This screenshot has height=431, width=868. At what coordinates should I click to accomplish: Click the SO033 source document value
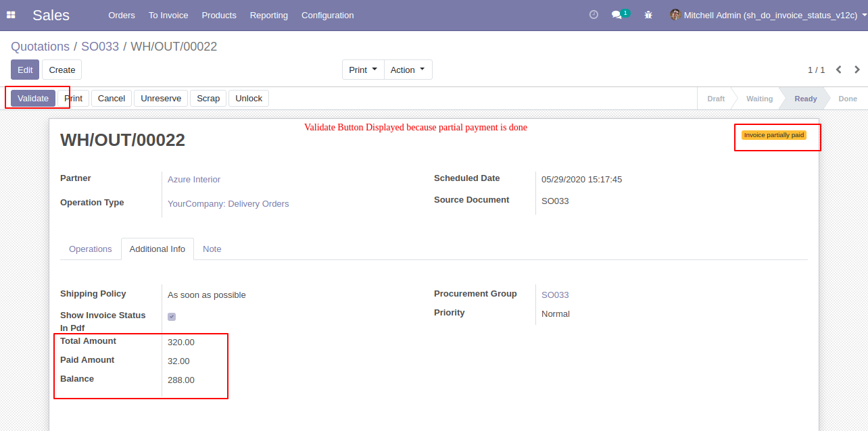pyautogui.click(x=555, y=201)
